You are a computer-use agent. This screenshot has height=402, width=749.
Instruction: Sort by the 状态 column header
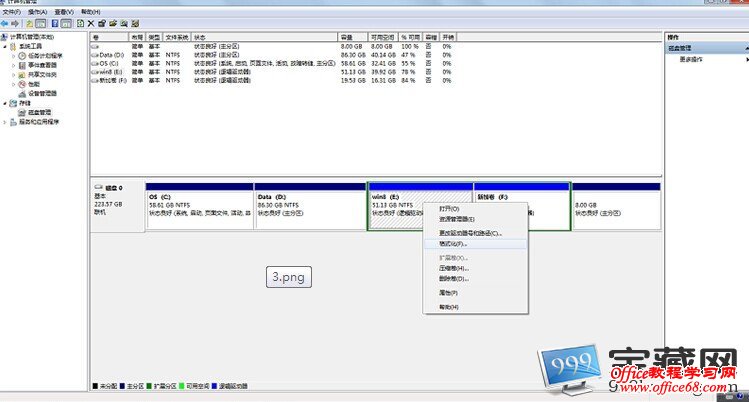pyautogui.click(x=264, y=37)
